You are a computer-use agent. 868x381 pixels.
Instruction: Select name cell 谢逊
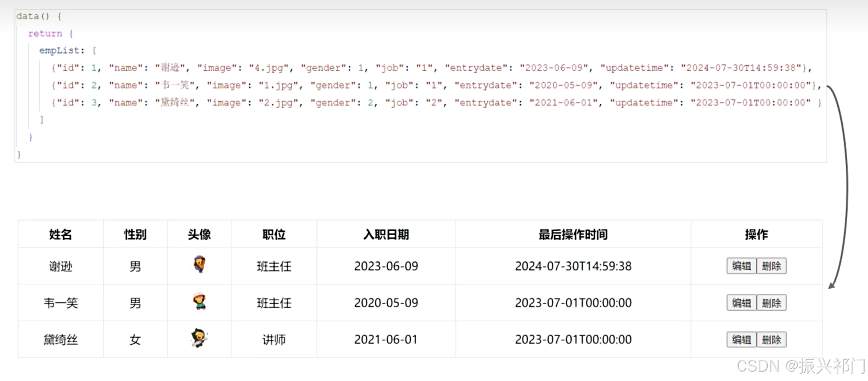[60, 266]
